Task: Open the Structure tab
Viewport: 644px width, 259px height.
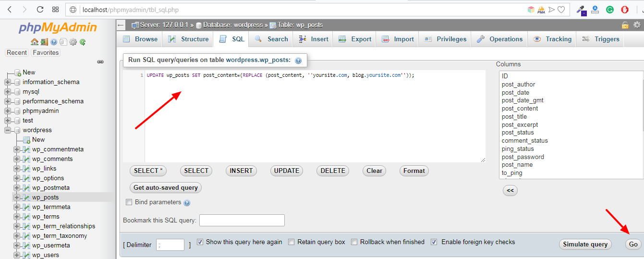Action: [x=188, y=39]
